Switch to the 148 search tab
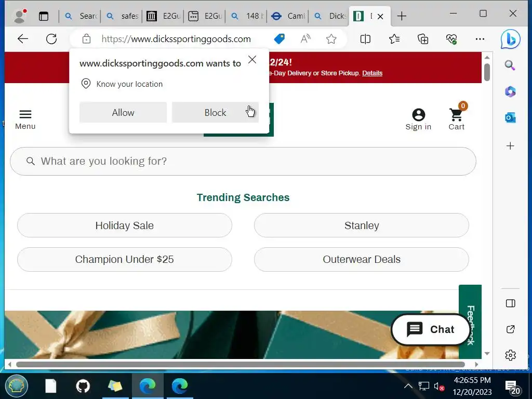The height and width of the screenshot is (399, 532). [x=247, y=16]
